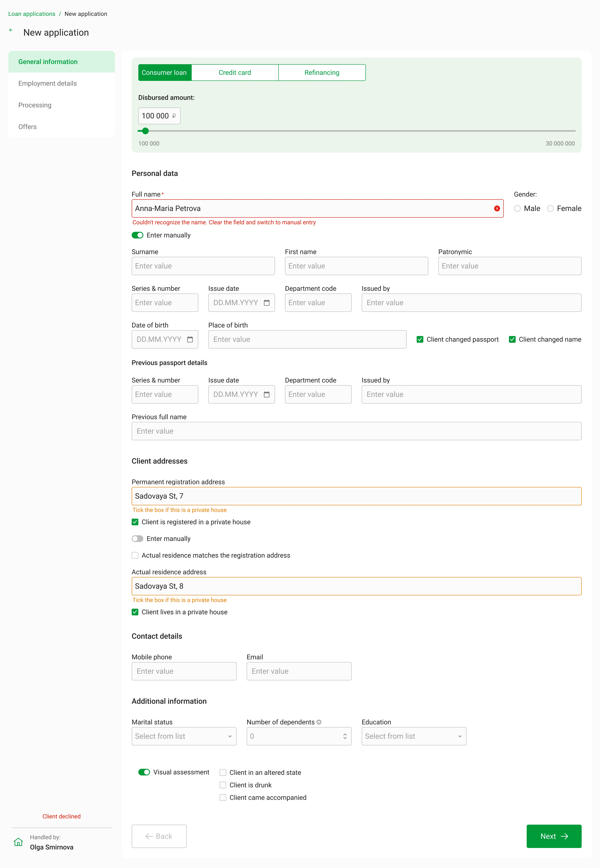The width and height of the screenshot is (600, 868).
Task: Click previous passport Issued by field
Action: coord(471,395)
